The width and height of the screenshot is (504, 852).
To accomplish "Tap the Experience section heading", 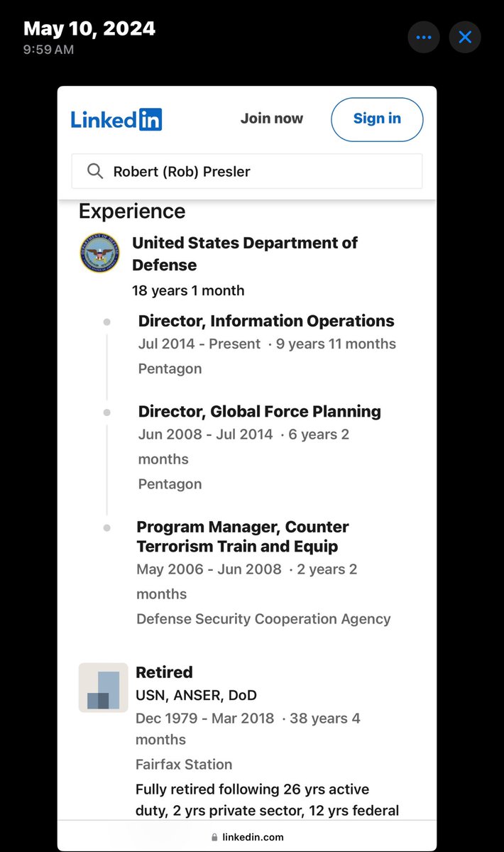I will [x=132, y=212].
